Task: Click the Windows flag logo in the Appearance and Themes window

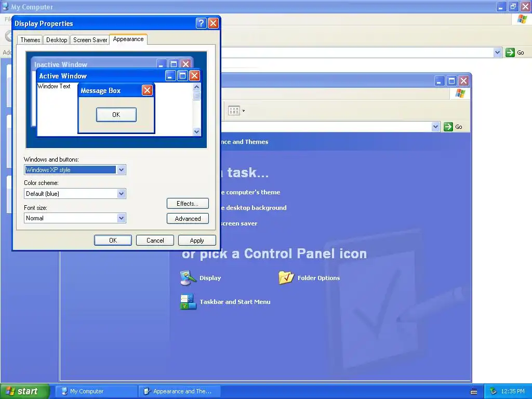Action: (460, 93)
